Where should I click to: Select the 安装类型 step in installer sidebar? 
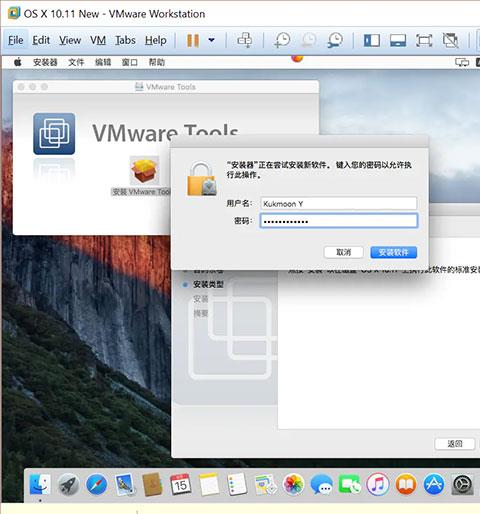click(x=208, y=284)
